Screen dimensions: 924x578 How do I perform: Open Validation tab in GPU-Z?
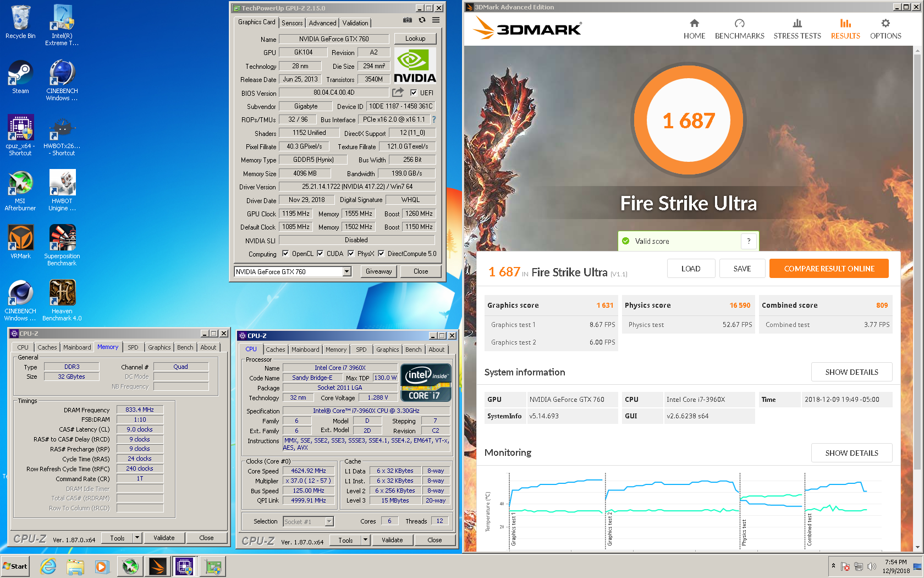355,23
